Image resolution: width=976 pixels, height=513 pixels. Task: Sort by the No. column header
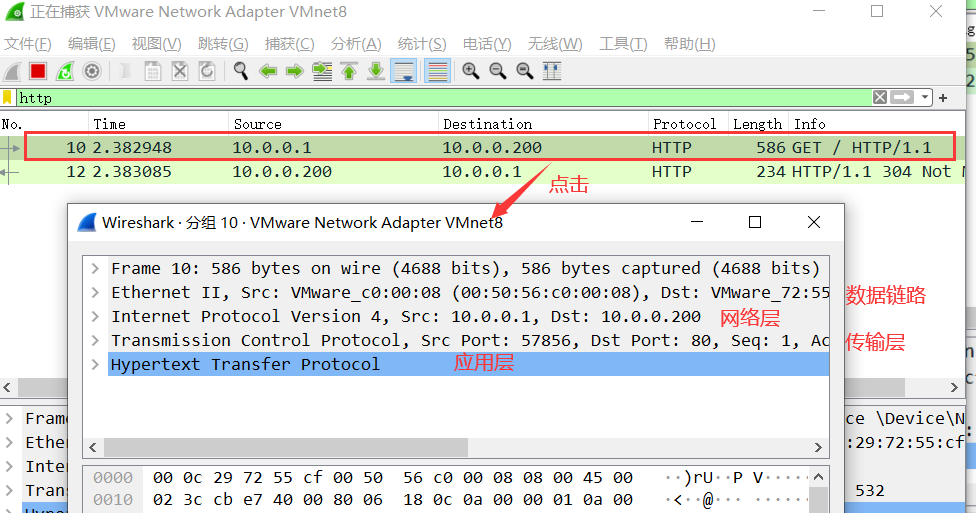coord(44,124)
